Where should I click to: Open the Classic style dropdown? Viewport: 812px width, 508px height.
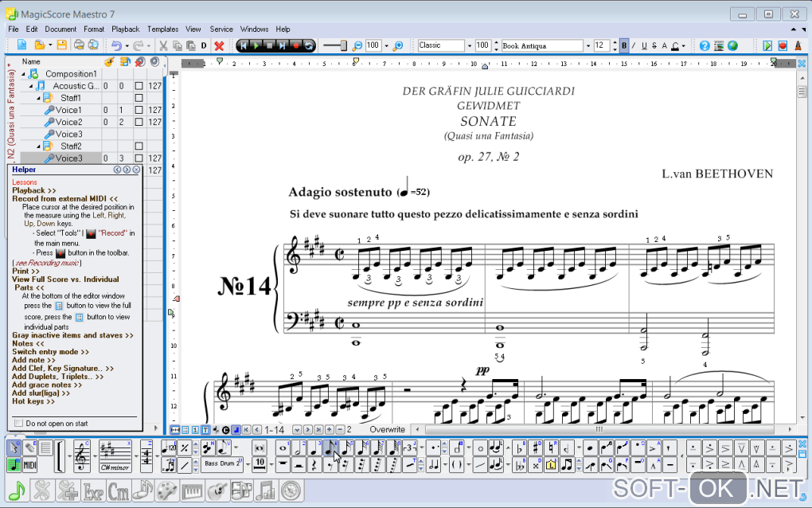click(x=470, y=45)
